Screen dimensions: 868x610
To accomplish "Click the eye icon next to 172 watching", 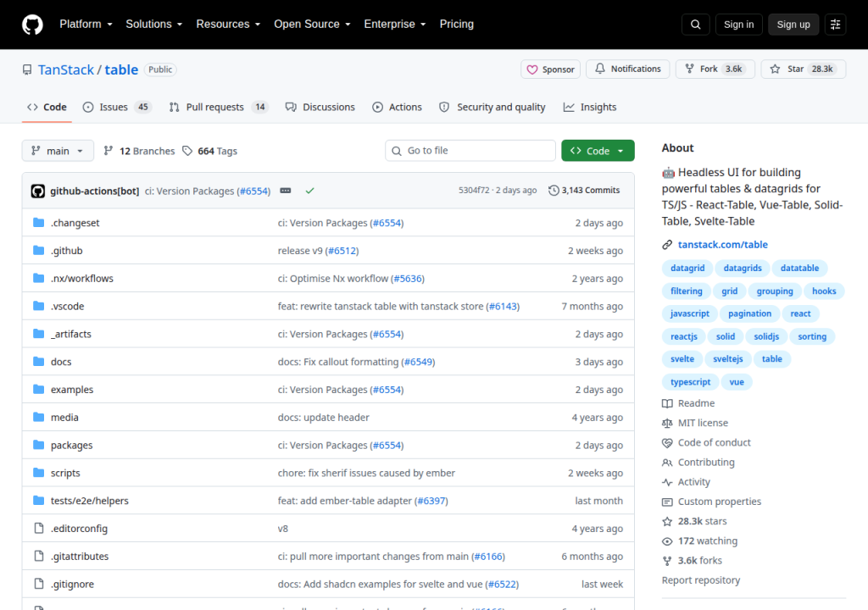I will (x=667, y=541).
